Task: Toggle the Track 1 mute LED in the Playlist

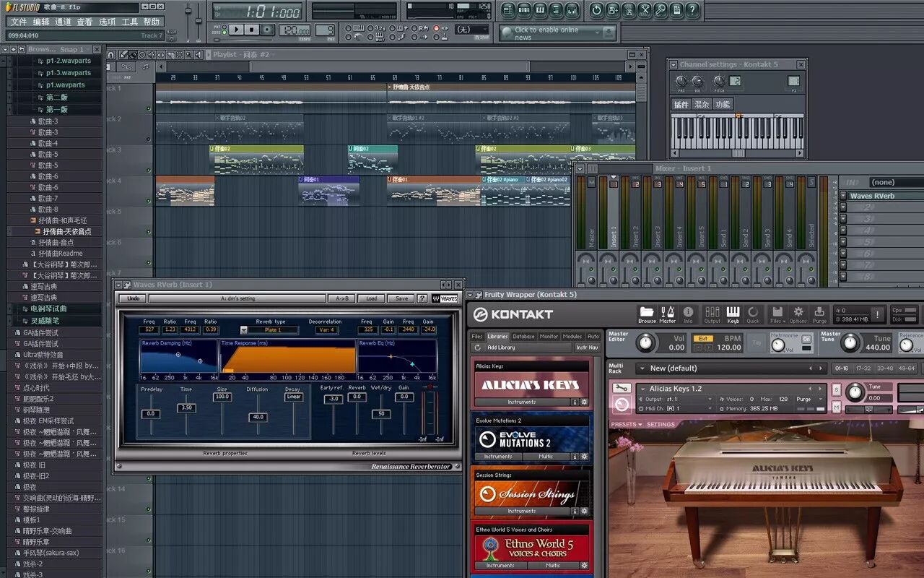Action: pos(149,109)
